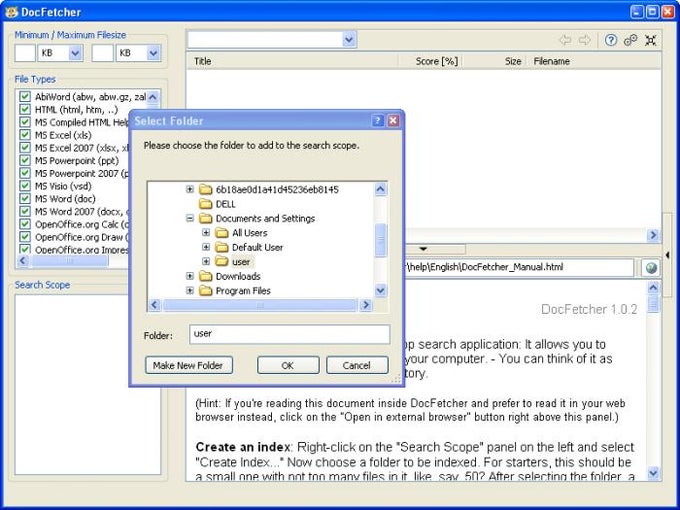Click the Documents and Settings folder icon
Image resolution: width=680 pixels, height=510 pixels.
pyautogui.click(x=206, y=218)
